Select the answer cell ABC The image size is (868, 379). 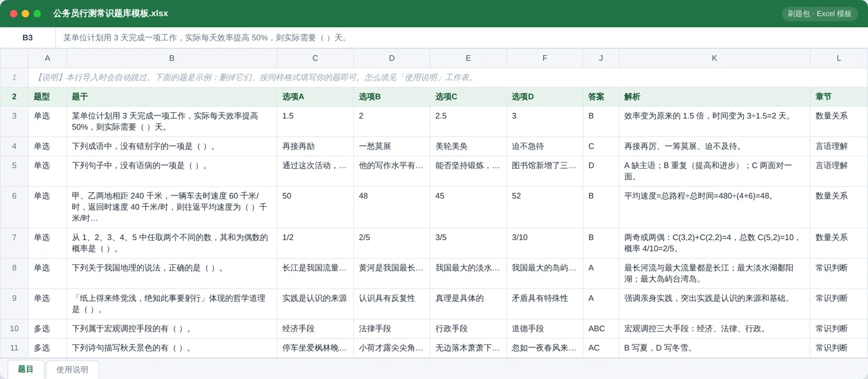[601, 329]
